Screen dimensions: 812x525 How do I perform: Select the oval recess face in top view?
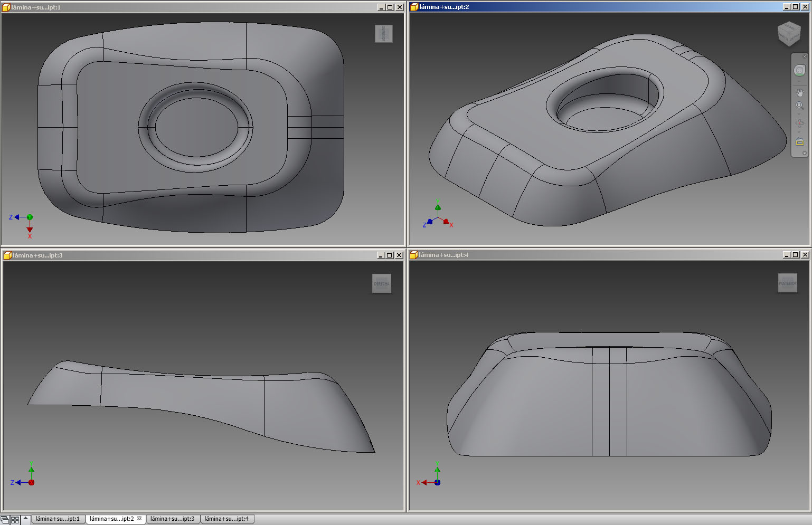point(196,127)
